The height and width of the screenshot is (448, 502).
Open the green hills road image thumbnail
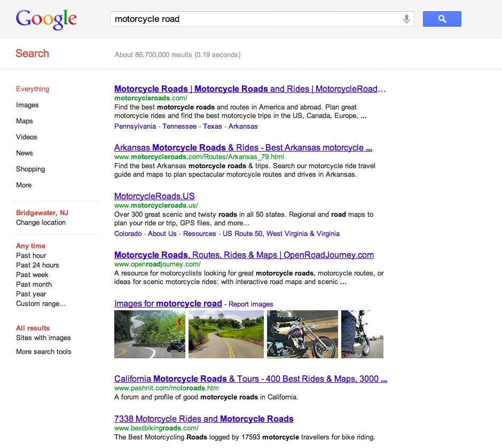(x=226, y=334)
